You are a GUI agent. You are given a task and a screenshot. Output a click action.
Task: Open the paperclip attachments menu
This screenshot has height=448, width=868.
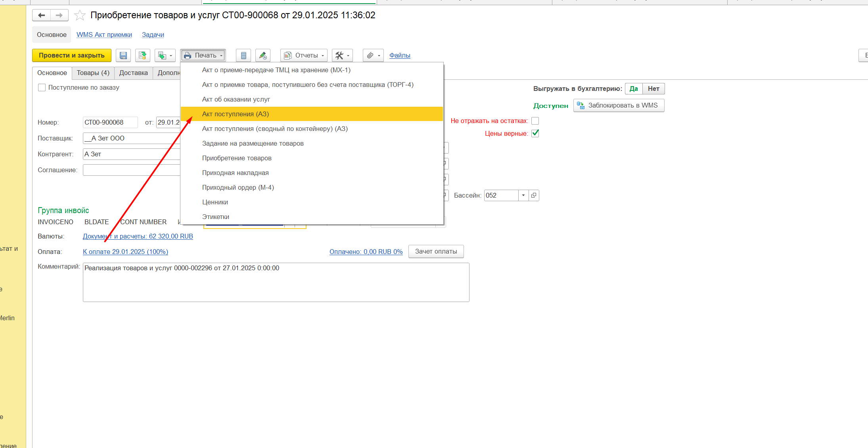373,56
